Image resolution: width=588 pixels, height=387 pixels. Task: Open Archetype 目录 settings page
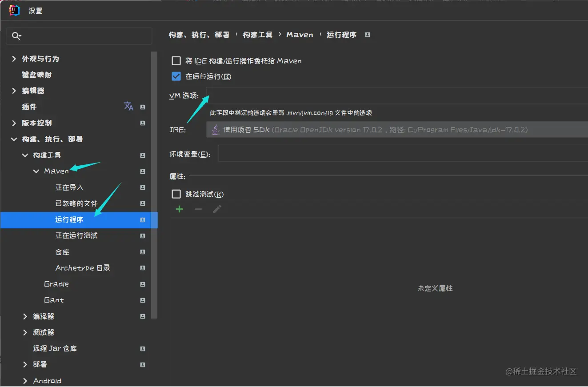click(83, 268)
